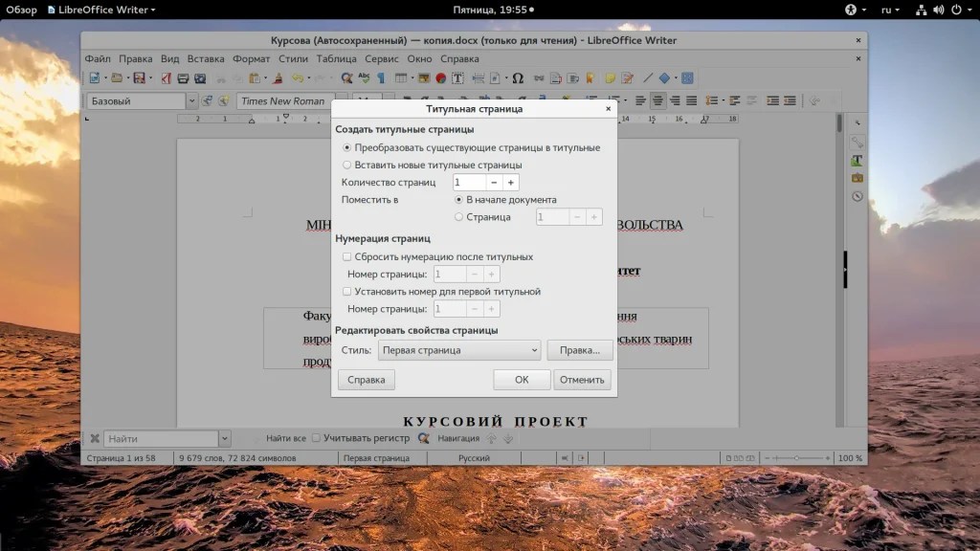980x551 pixels.
Task: Increase "Количество страниц" with plus button
Action: (511, 182)
